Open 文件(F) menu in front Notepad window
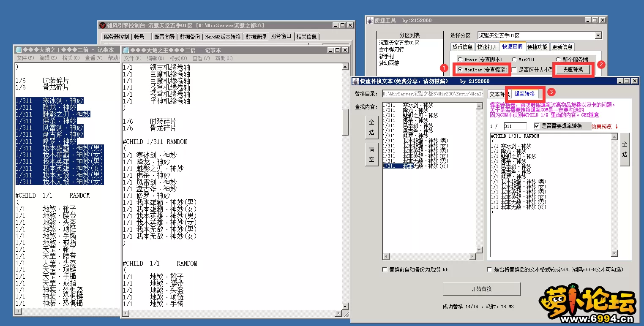This screenshot has height=326, width=644. click(133, 58)
